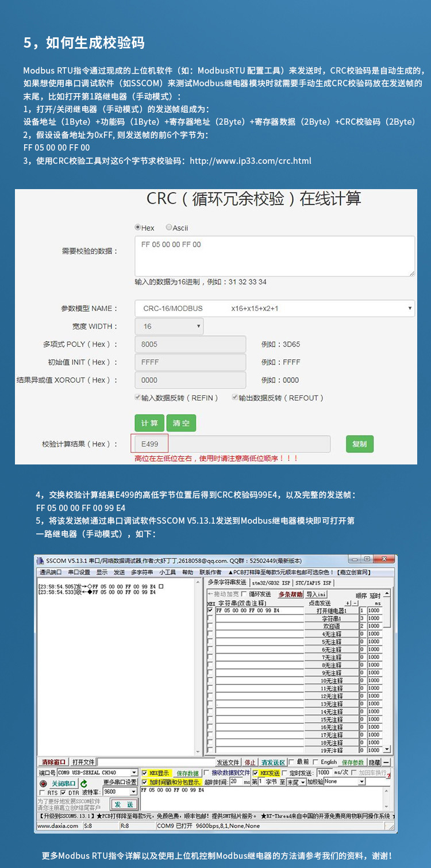
Task: Click the green refresh serial ports icon
Action: [84, 783]
